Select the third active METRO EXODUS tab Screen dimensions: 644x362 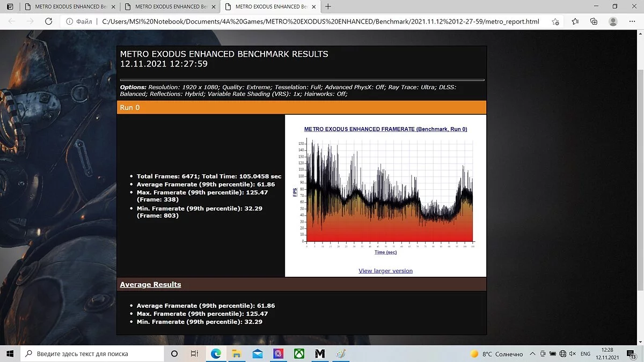click(x=270, y=6)
